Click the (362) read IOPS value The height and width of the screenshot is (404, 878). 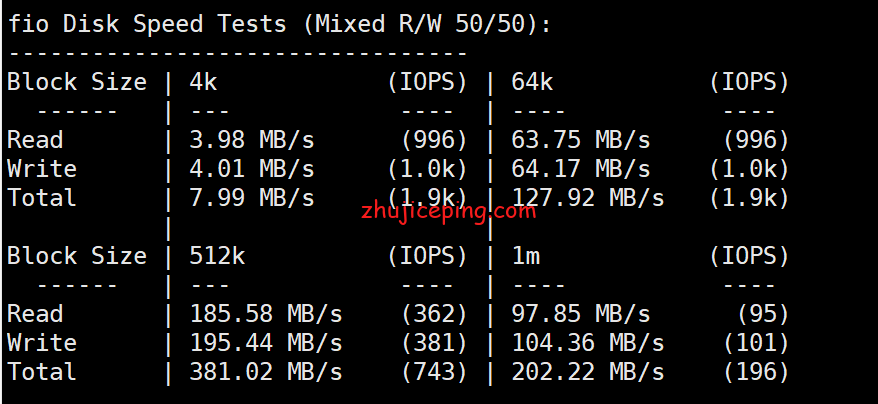tap(435, 314)
